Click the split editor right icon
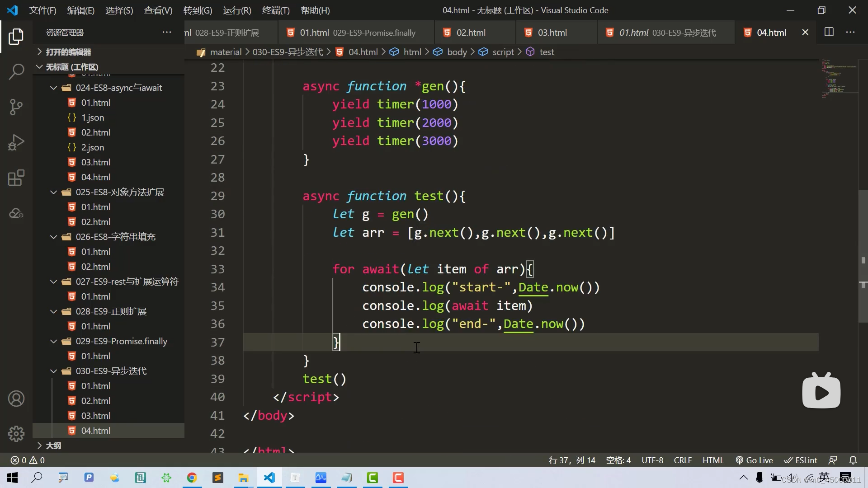This screenshot has width=868, height=488. tap(829, 32)
